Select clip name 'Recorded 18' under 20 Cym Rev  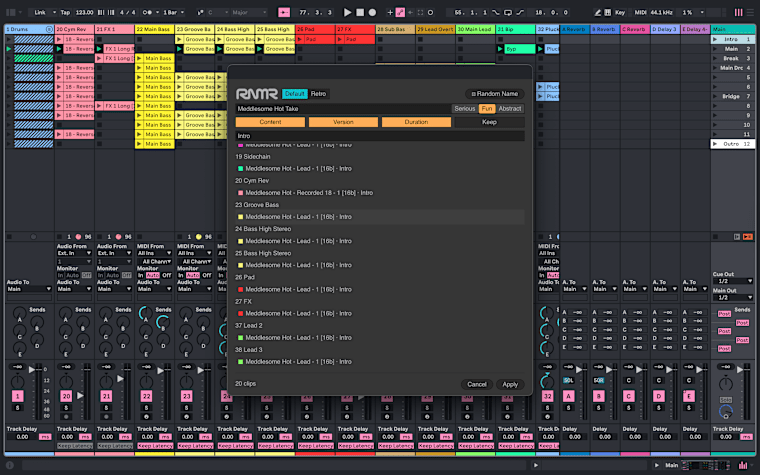314,193
